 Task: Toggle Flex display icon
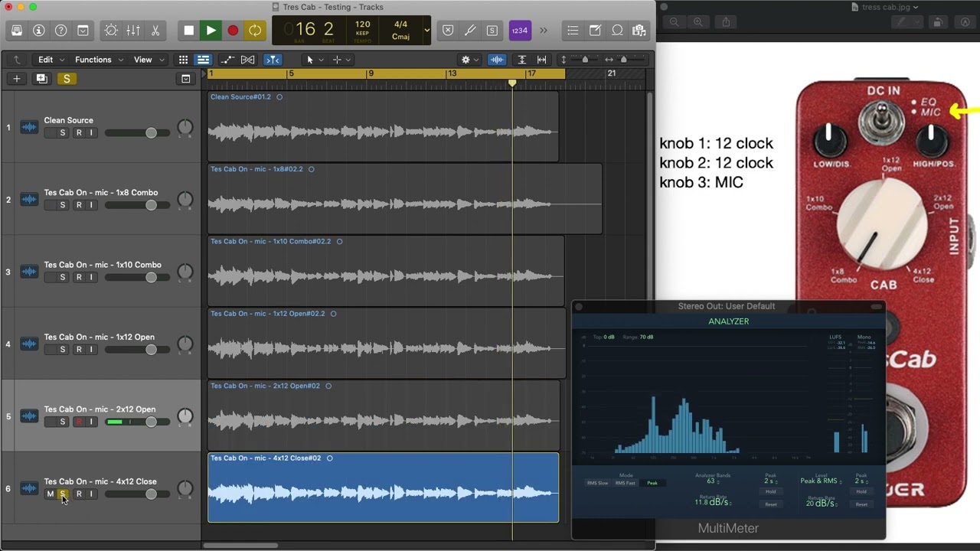coord(248,60)
